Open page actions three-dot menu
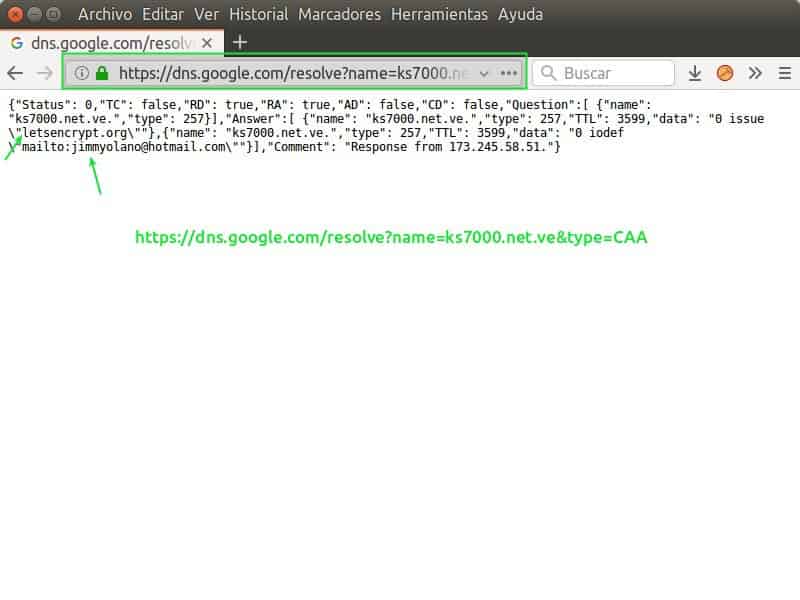This screenshot has height=600, width=800. (x=509, y=73)
